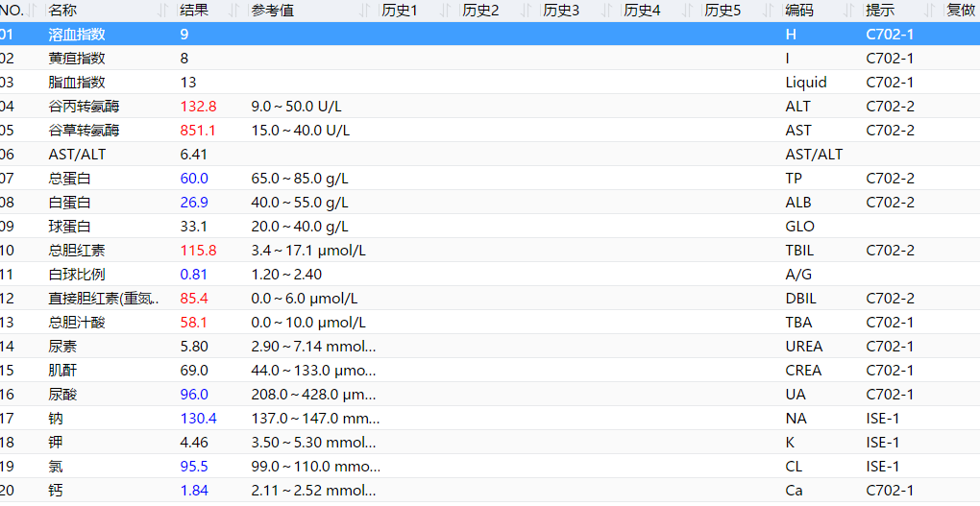Click the sort arrows beside the 名称 column
Image resolution: width=980 pixels, height=506 pixels.
click(165, 11)
